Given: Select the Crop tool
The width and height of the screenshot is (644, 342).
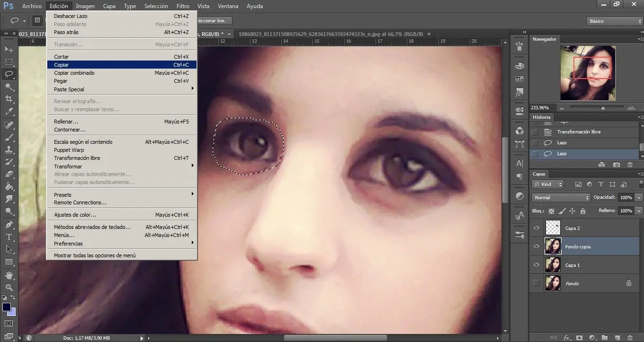Looking at the screenshot, I should 9,99.
